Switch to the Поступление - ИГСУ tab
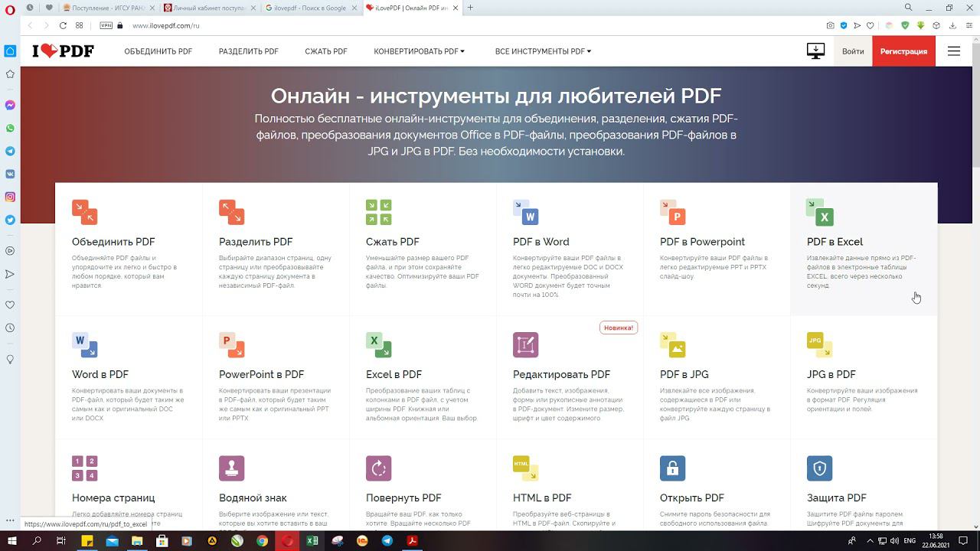 click(109, 8)
